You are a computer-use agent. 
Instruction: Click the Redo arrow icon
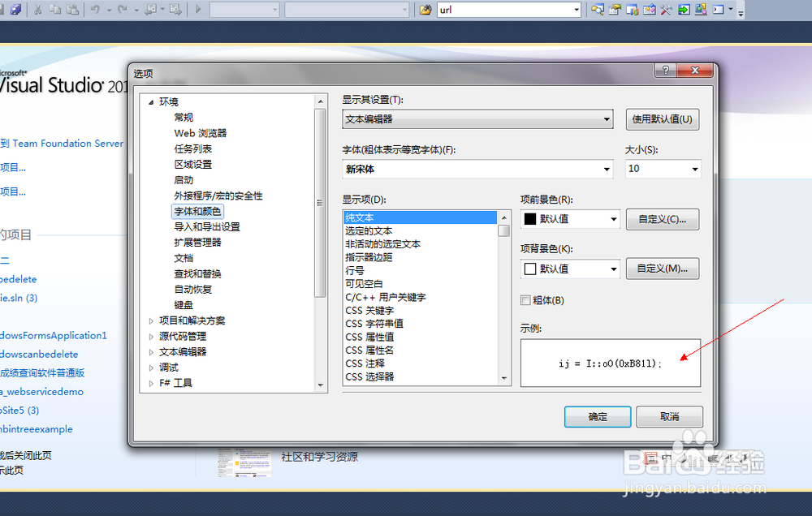123,9
